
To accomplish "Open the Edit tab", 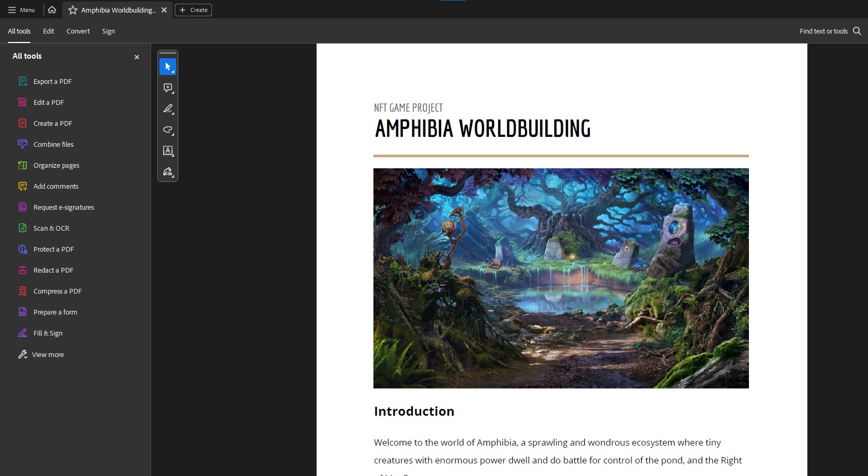I will point(48,31).
